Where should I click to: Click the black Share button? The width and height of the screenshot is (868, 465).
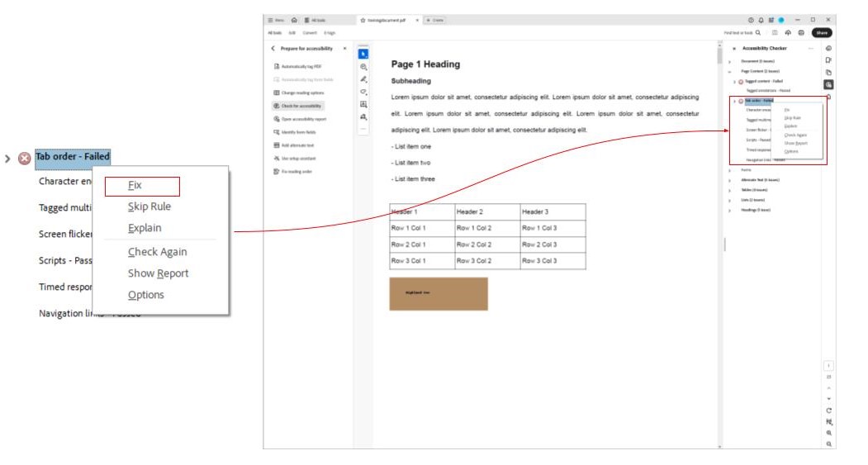822,33
